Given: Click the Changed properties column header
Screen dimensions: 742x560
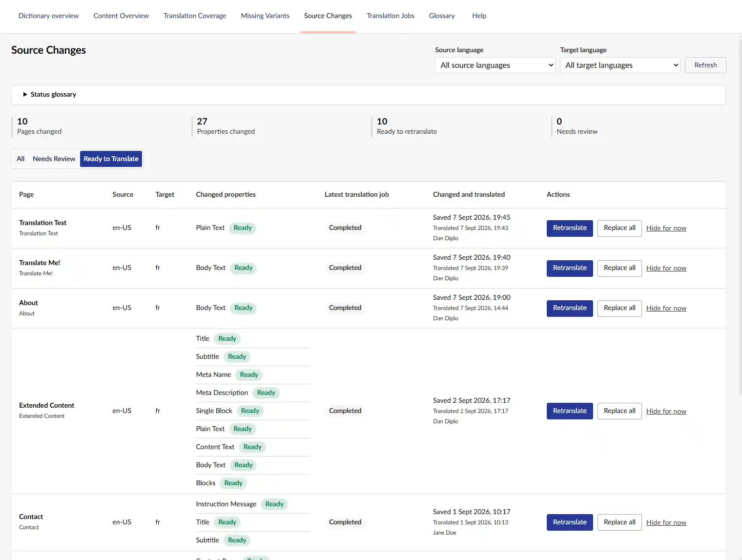Looking at the screenshot, I should 226,194.
